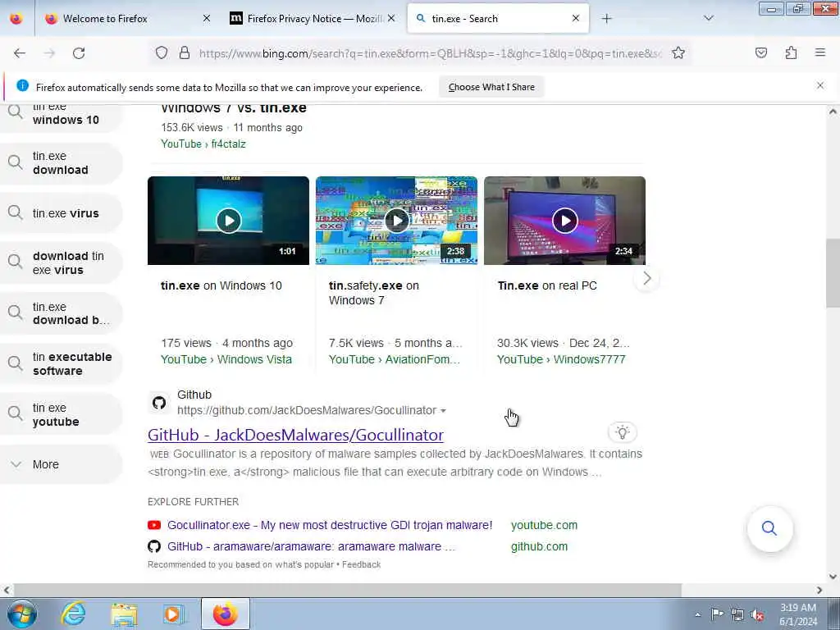Open a new tab with the plus button

click(606, 19)
